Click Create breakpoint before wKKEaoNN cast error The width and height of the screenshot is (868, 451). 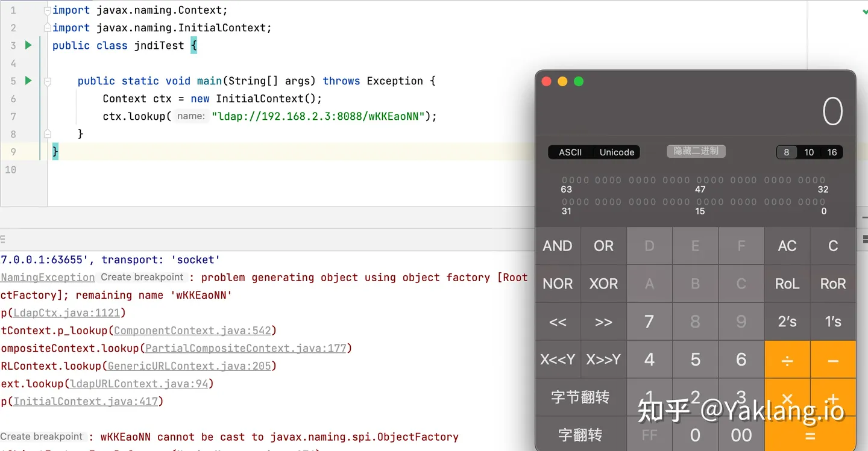coord(42,437)
